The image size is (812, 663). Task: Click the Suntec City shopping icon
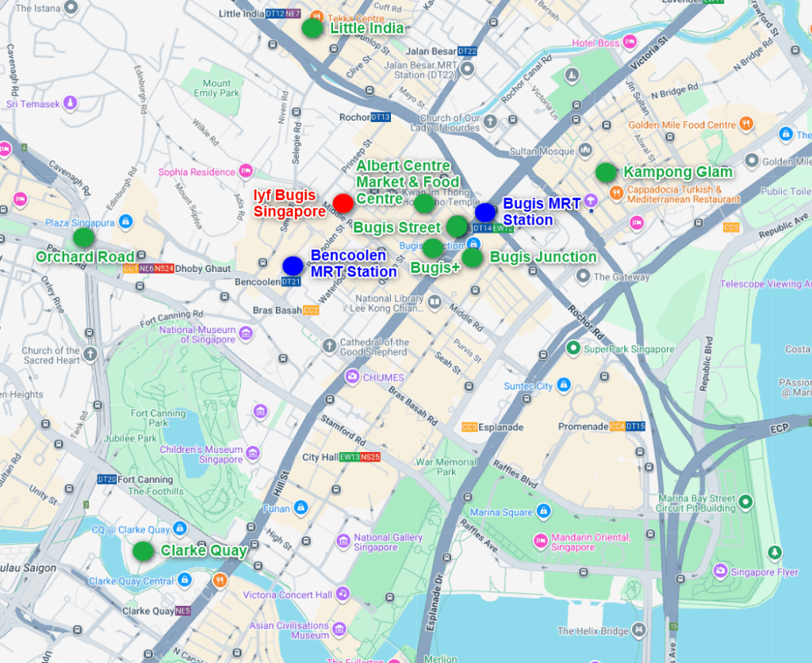[563, 386]
